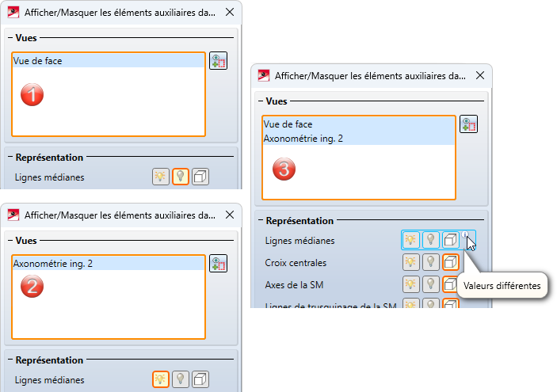Click lit bulb for Lignes médianes in two-view dialog

click(x=411, y=240)
